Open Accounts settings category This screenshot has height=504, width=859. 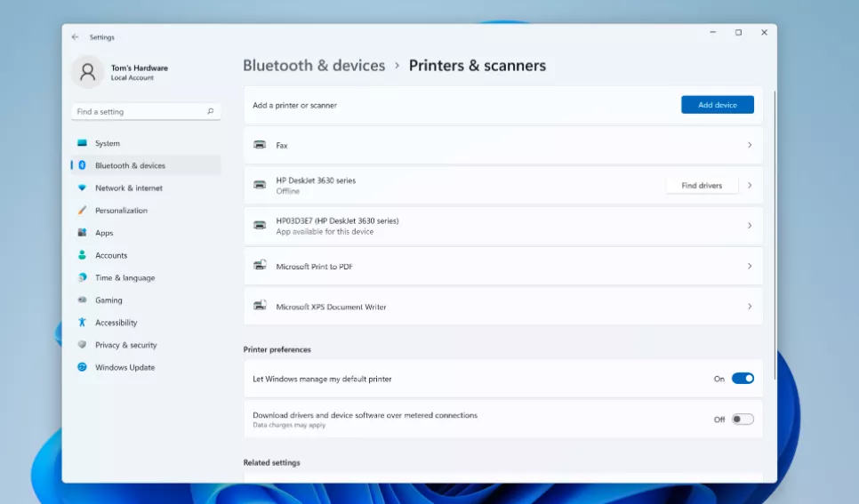point(146,255)
